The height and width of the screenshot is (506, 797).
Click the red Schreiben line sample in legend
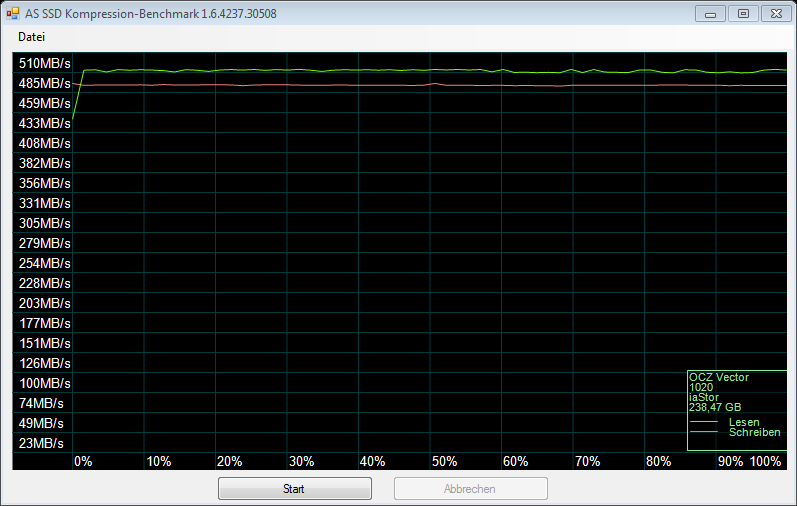(x=704, y=432)
